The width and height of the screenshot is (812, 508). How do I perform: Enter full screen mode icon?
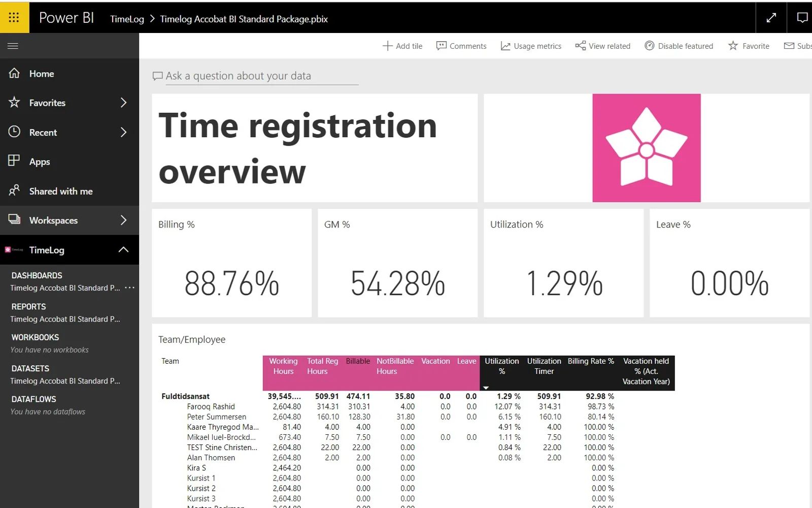tap(771, 18)
